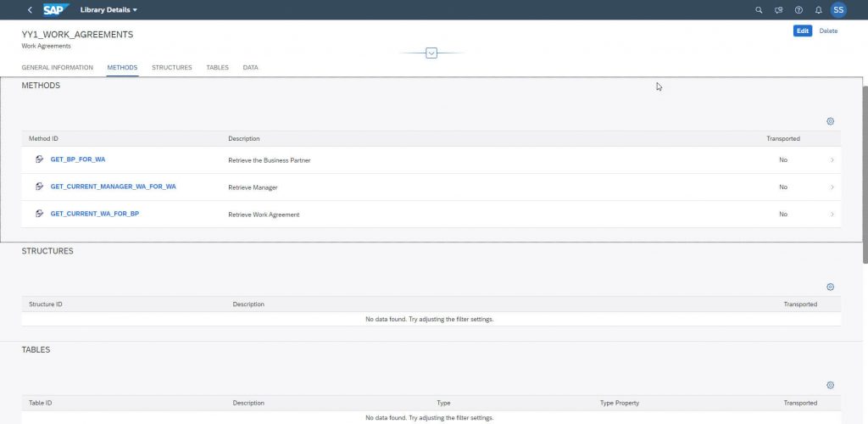Screen dimensions: 868x424
Task: Click the method icon beside GET_CURRENT_WA_FOR_BP
Action: tap(39, 214)
